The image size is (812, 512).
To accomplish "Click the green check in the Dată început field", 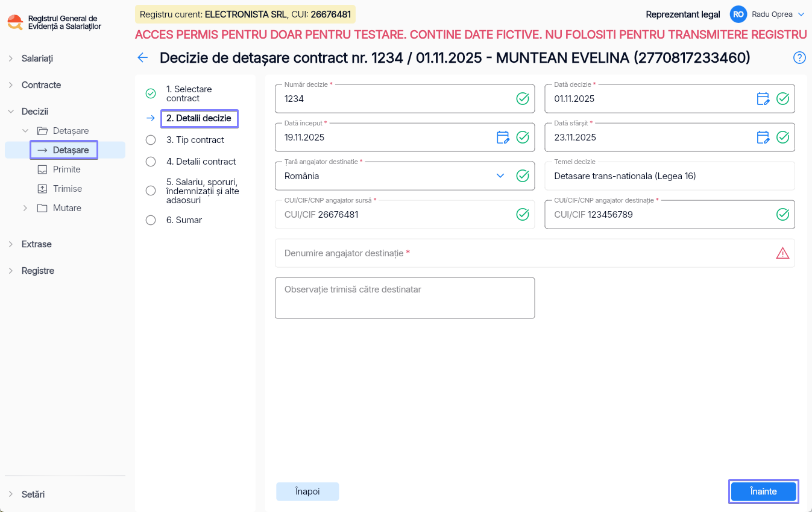I will pos(523,137).
